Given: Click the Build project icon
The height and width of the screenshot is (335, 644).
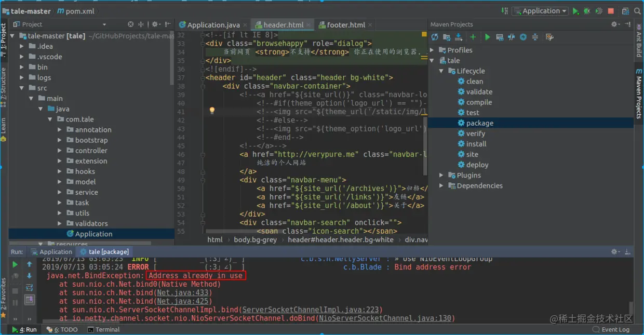Looking at the screenshot, I should click(x=504, y=11).
